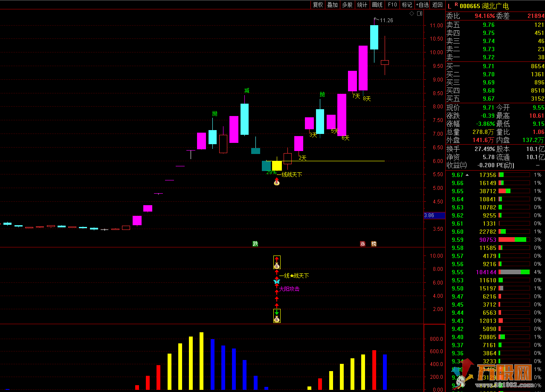Click the L badge beside stock code
545x392 pixels.
449,6
